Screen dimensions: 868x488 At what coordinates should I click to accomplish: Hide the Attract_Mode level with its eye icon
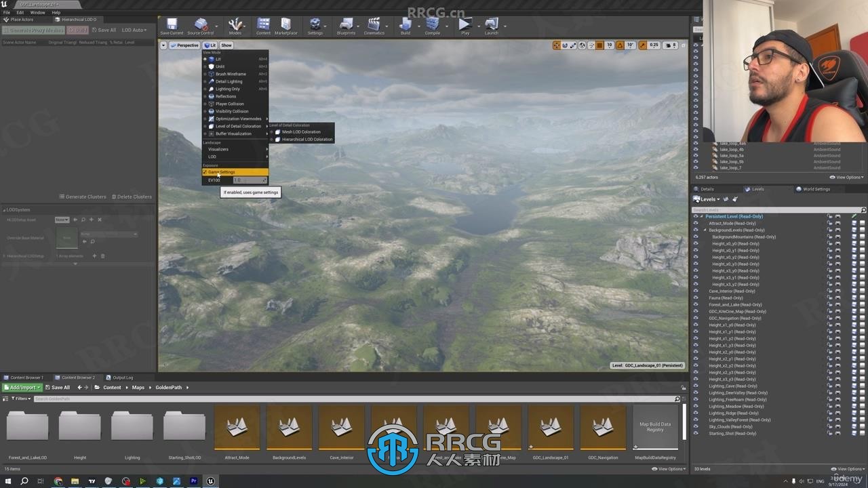coord(696,223)
